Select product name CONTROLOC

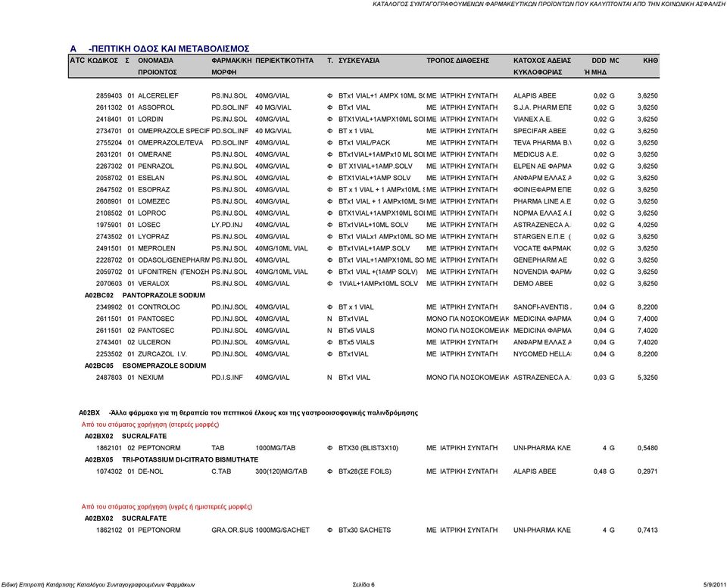[x=159, y=307]
